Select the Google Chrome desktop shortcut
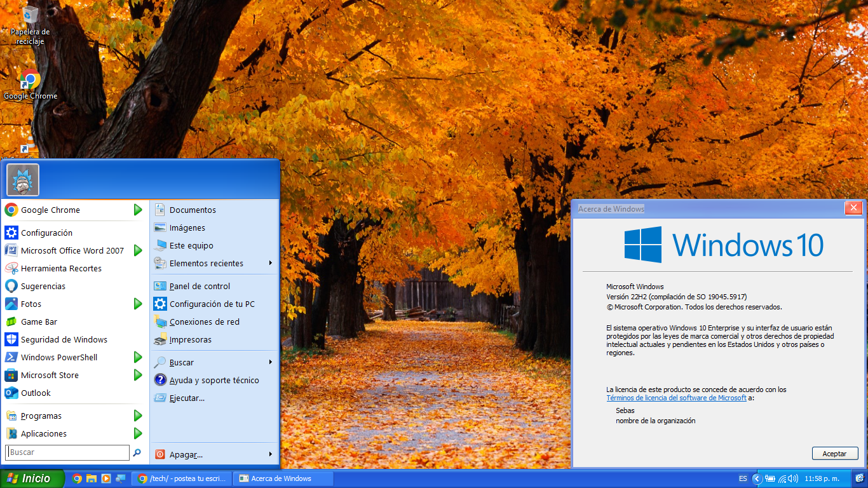Viewport: 868px width, 488px height. tap(30, 85)
